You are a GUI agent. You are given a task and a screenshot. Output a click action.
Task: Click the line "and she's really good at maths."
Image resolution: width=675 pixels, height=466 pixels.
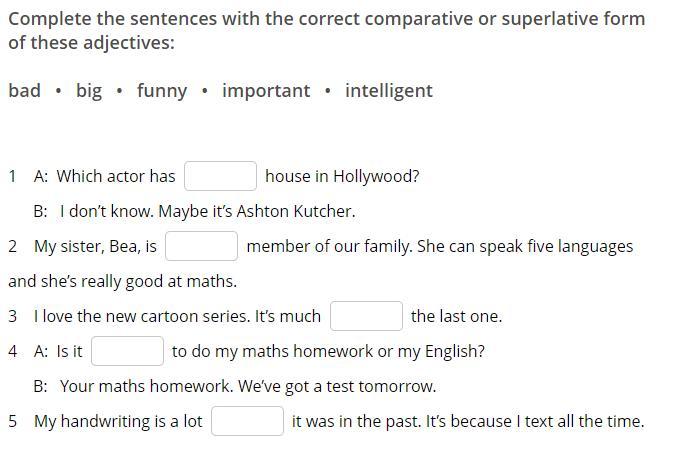point(122,281)
